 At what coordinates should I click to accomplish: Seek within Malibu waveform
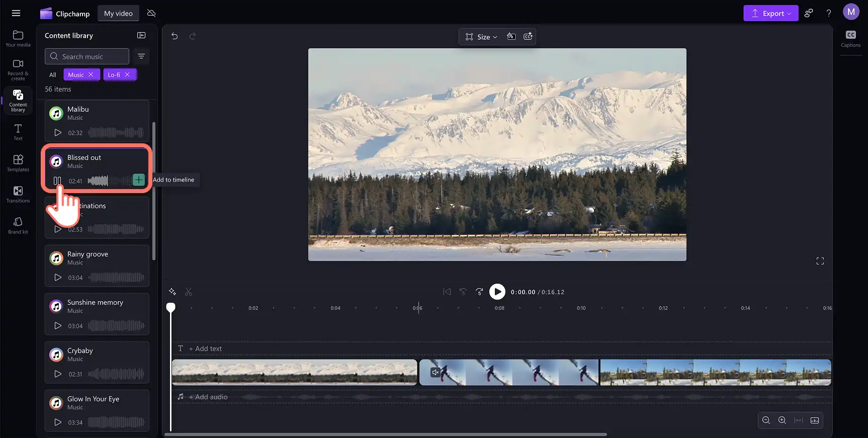(x=116, y=133)
